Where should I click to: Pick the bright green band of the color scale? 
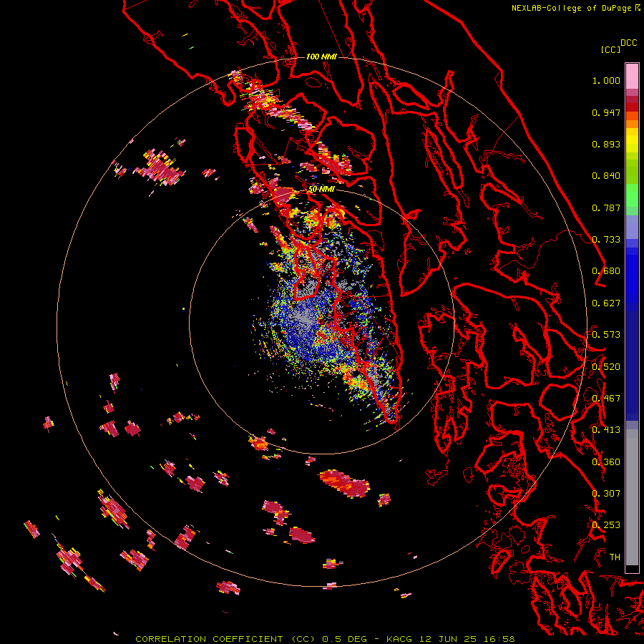[x=632, y=195]
